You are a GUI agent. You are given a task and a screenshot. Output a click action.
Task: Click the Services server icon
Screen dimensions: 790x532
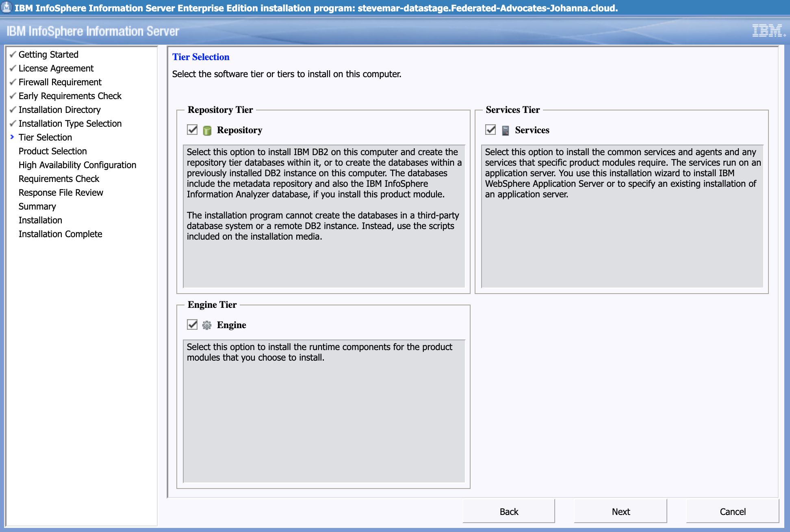pyautogui.click(x=506, y=130)
